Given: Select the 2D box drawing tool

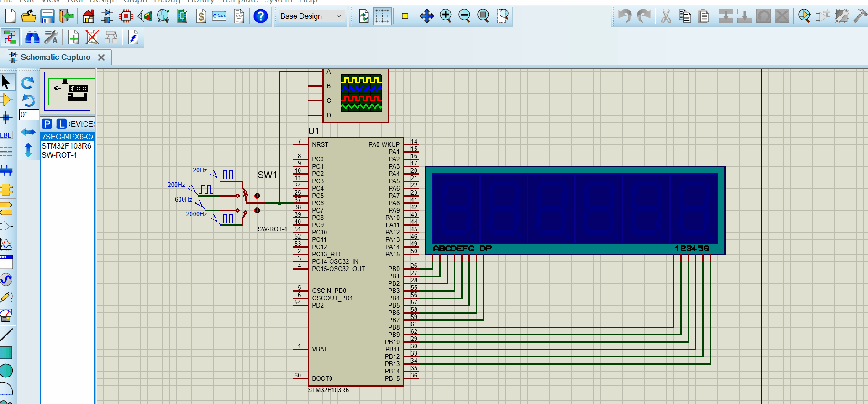Looking at the screenshot, I should tap(6, 353).
